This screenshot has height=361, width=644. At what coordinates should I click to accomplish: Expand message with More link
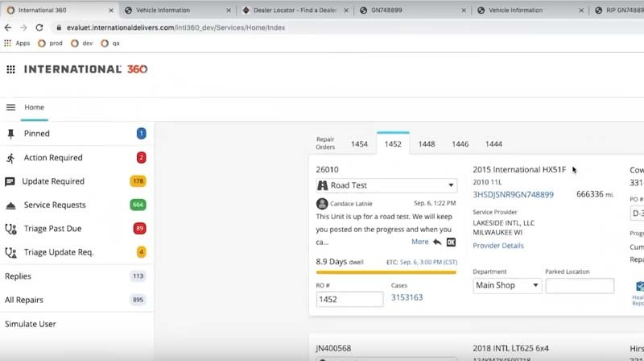pos(419,242)
